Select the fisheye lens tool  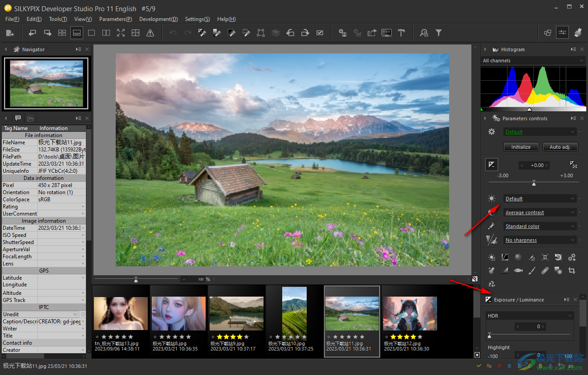[x=518, y=270]
